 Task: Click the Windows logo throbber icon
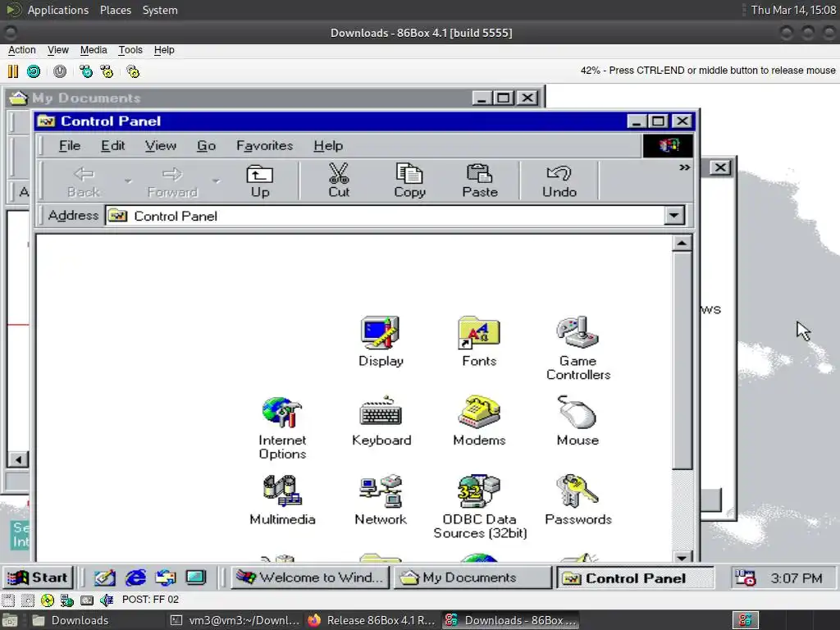pos(668,145)
